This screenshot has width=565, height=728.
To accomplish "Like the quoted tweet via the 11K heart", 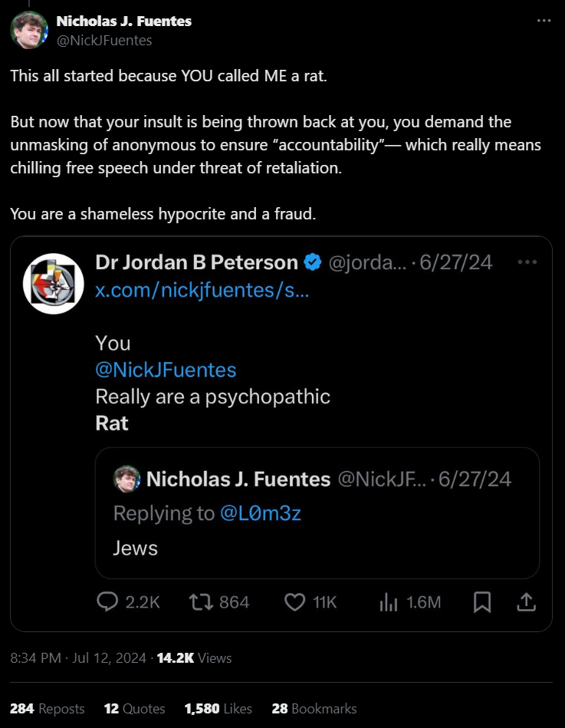I will click(294, 602).
